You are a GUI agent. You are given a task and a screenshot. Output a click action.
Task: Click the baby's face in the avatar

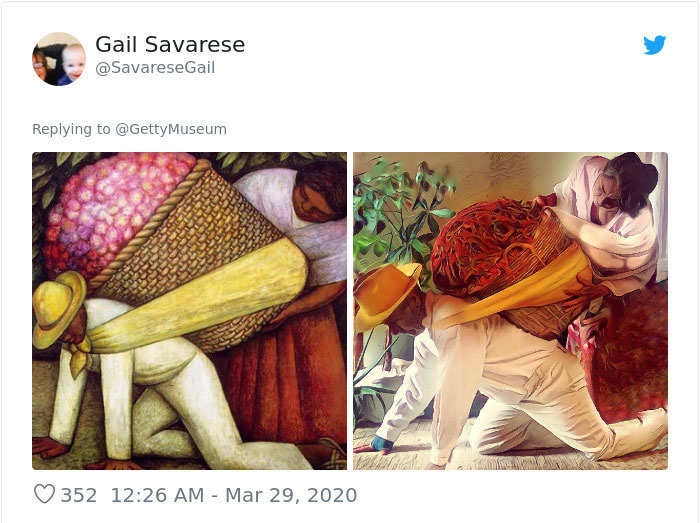click(x=73, y=62)
